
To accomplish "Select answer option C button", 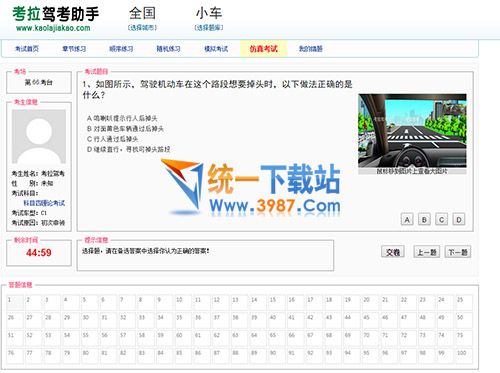I will [441, 220].
